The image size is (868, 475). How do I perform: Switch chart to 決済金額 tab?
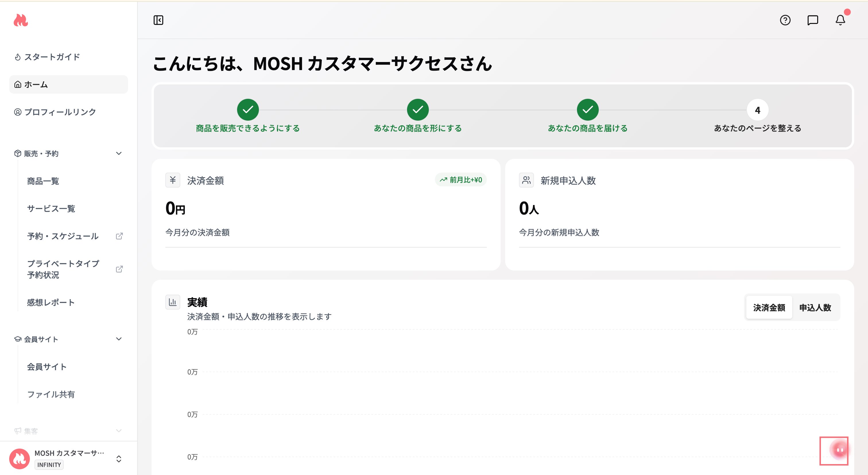(769, 308)
